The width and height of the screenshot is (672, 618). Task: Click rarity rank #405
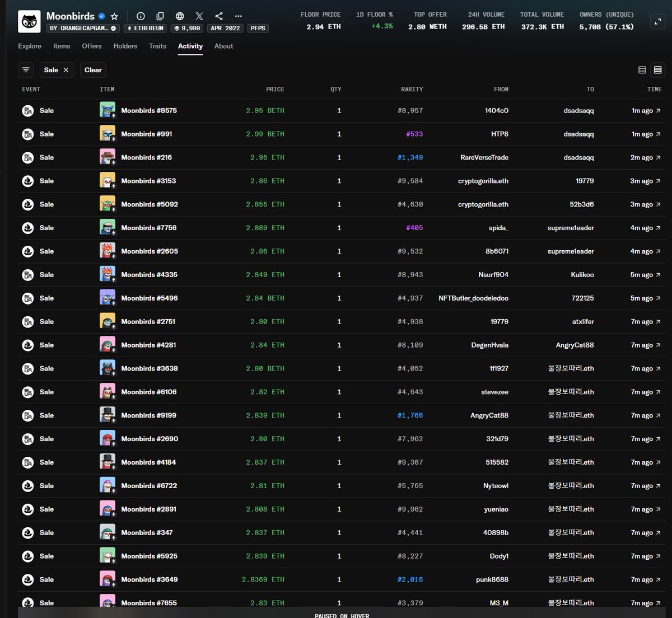414,228
